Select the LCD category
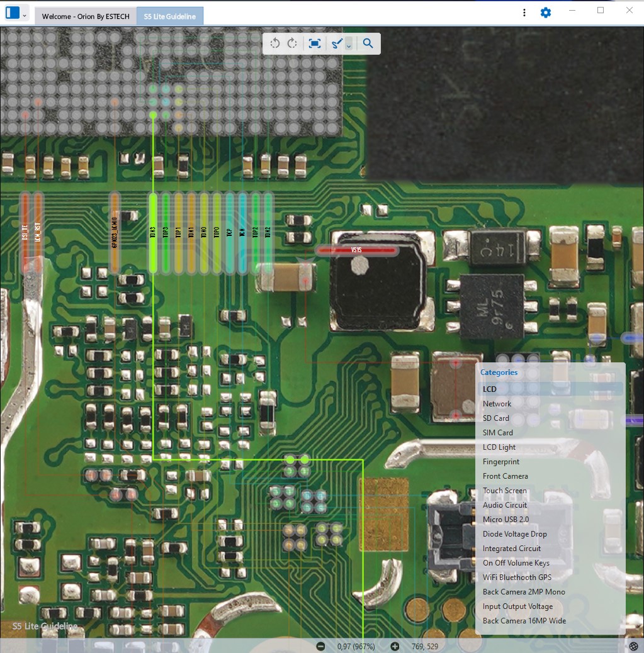 pyautogui.click(x=490, y=389)
